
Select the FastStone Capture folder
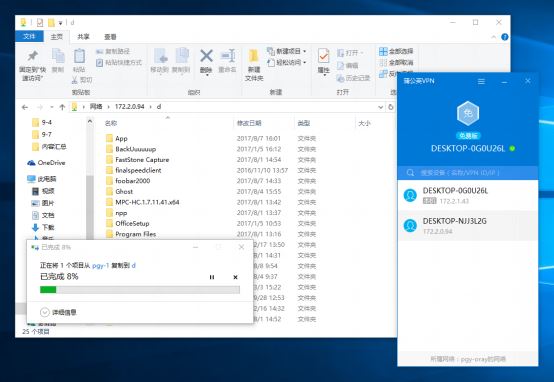142,160
